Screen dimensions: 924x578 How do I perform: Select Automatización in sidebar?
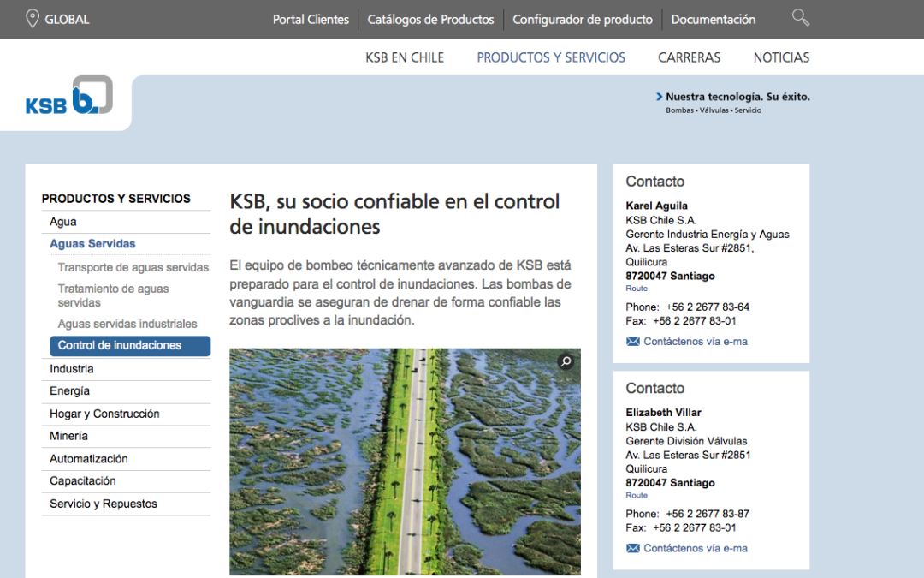pos(88,459)
